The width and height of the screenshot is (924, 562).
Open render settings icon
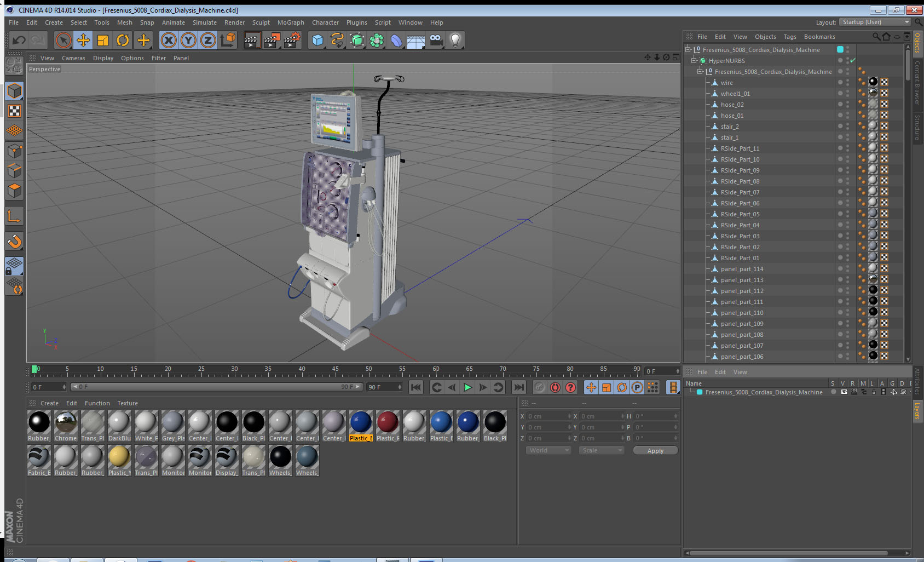point(292,40)
